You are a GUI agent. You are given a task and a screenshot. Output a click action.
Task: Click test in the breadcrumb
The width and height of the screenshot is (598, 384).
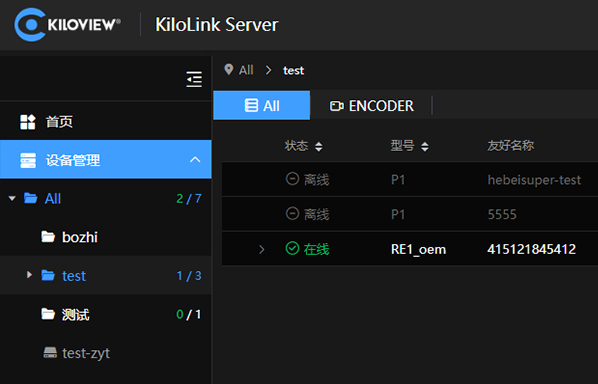tap(293, 71)
